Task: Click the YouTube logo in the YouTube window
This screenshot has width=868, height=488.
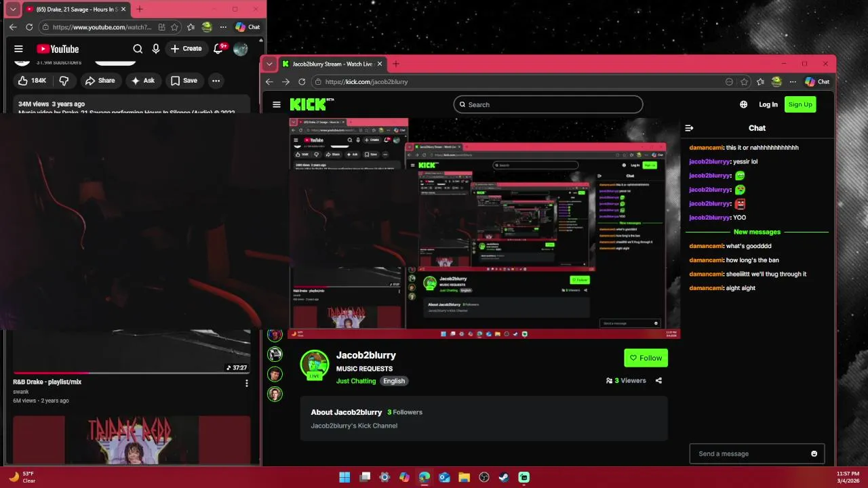Action: pos(58,49)
